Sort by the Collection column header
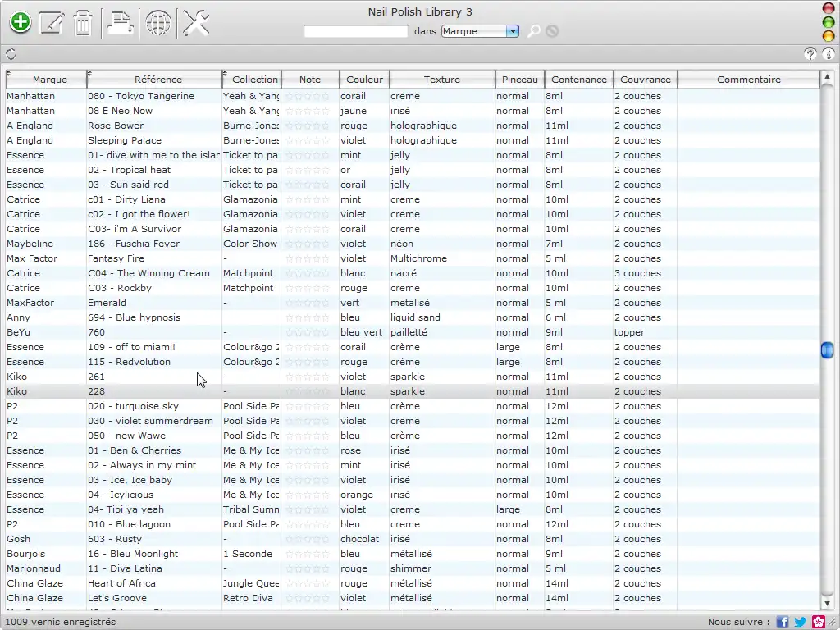Screen dimensions: 840x630 [252, 80]
